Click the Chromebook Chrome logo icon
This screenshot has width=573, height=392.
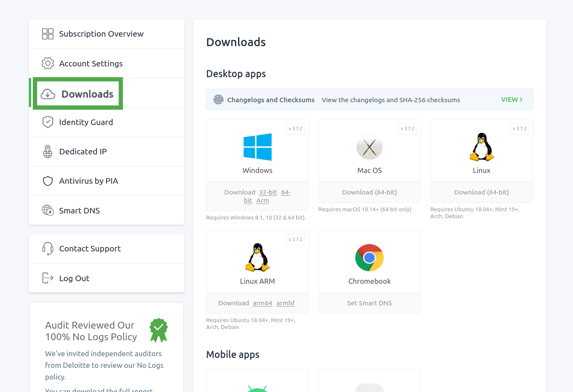[x=369, y=257]
